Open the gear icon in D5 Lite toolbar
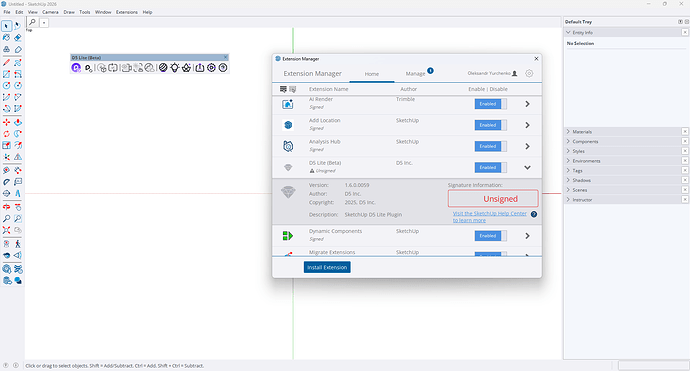Screen dimensions: 690x371 pos(211,68)
